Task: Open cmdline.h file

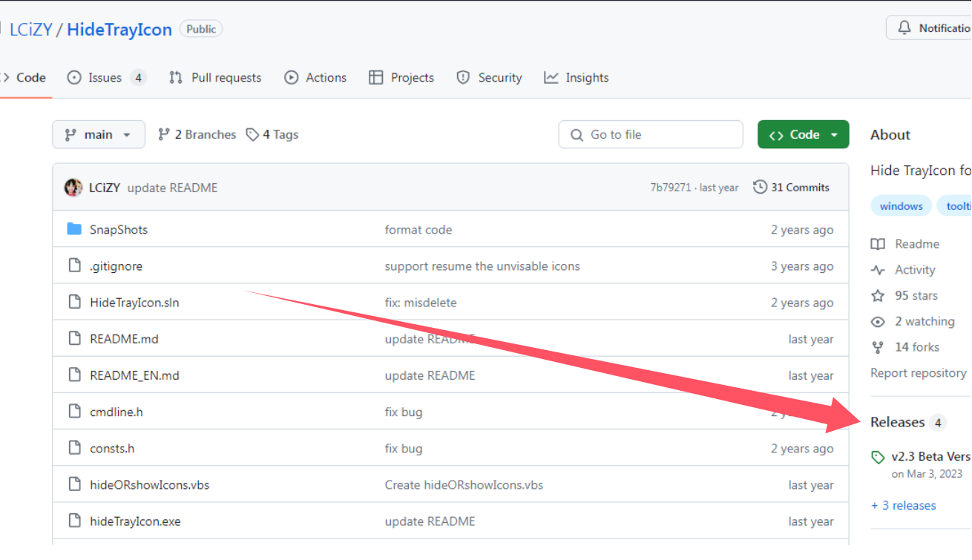Action: [x=116, y=412]
